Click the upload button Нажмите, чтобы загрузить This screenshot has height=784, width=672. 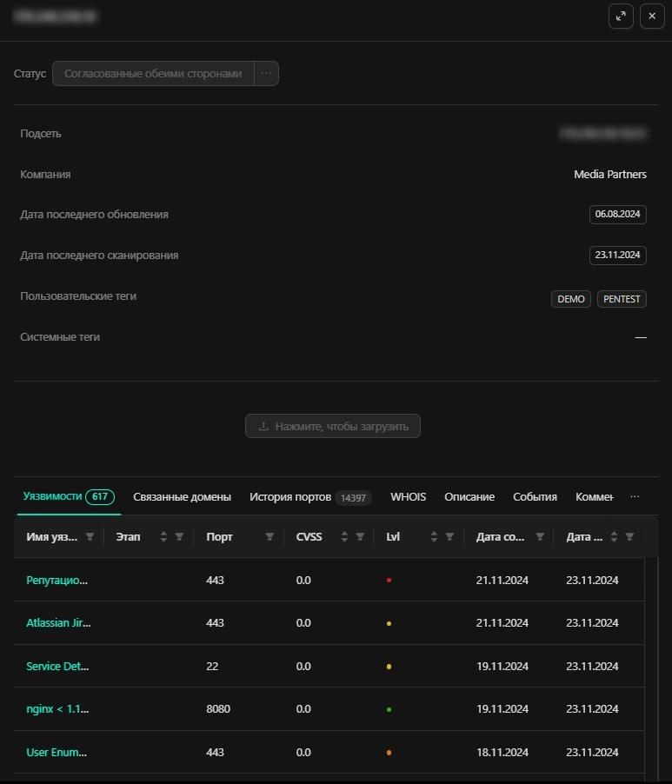point(333,427)
